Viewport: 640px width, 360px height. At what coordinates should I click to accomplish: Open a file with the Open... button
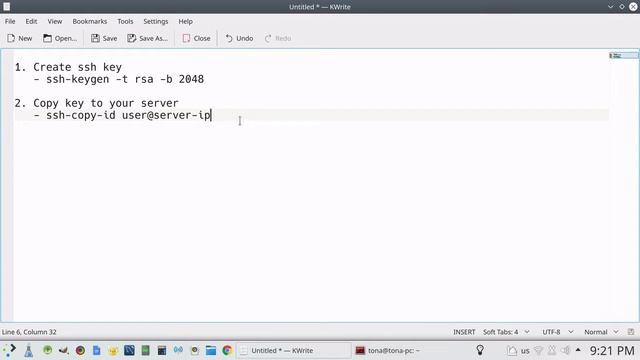click(60, 38)
